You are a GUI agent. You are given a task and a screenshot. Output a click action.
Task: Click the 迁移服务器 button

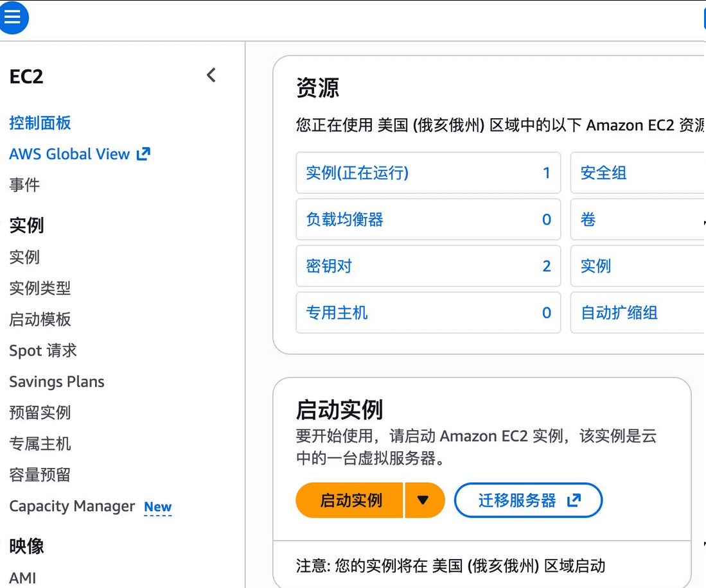click(528, 501)
